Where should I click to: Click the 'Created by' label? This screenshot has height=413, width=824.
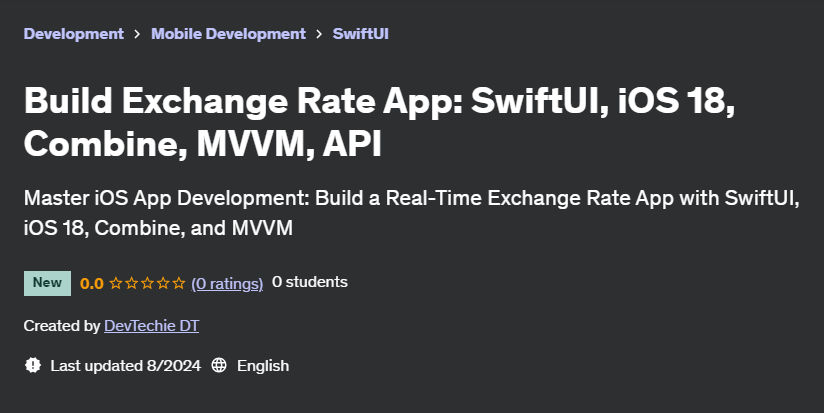click(x=61, y=326)
